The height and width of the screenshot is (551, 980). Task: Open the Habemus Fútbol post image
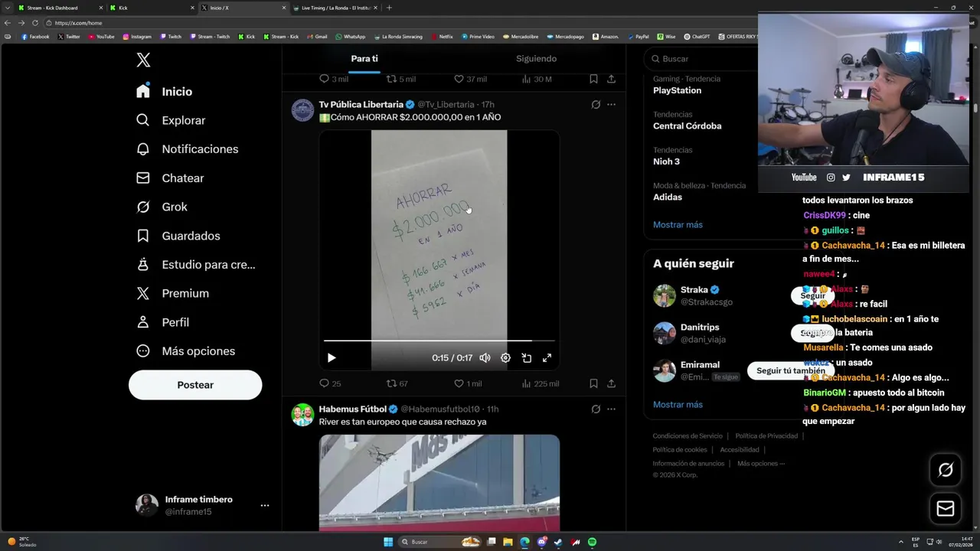(439, 483)
